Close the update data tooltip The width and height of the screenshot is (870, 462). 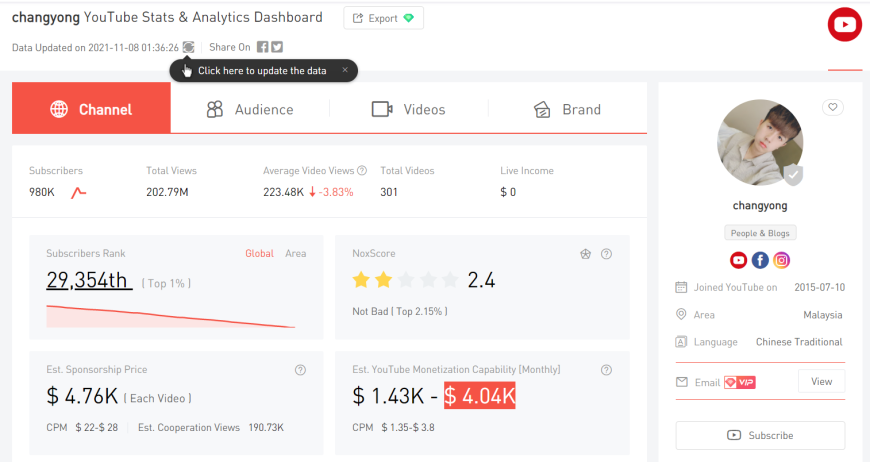pos(345,70)
